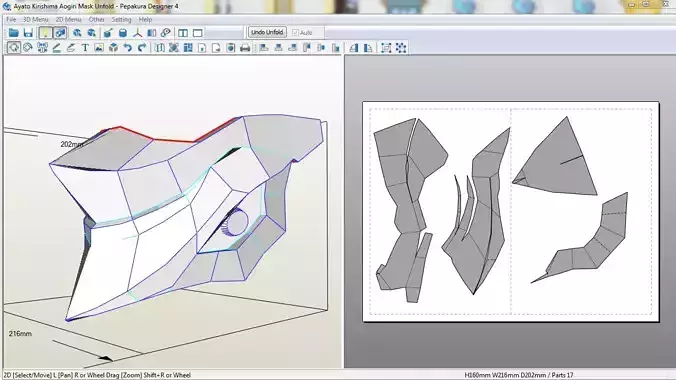Toggle the light bulb lighting icon
This screenshot has width=676, height=380.
click(45, 33)
